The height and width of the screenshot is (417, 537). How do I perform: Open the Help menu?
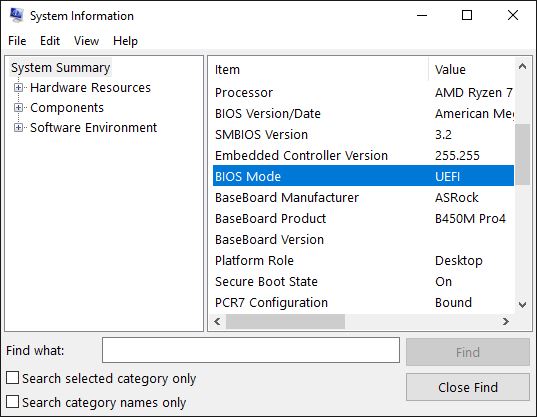point(125,41)
